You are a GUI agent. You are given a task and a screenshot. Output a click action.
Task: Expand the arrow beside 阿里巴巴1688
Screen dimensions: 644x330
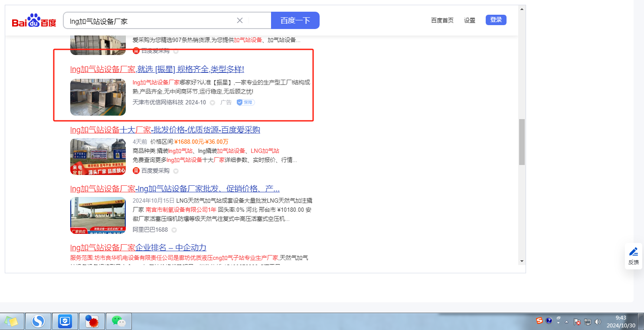coord(174,230)
